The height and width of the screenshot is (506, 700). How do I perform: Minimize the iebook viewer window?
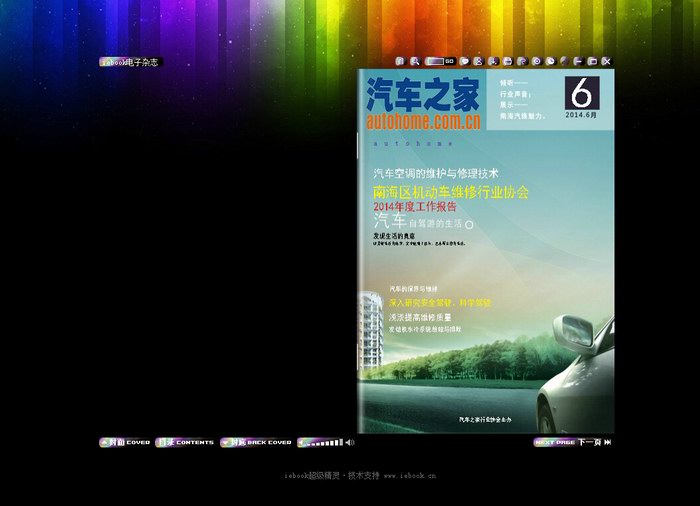(578, 62)
